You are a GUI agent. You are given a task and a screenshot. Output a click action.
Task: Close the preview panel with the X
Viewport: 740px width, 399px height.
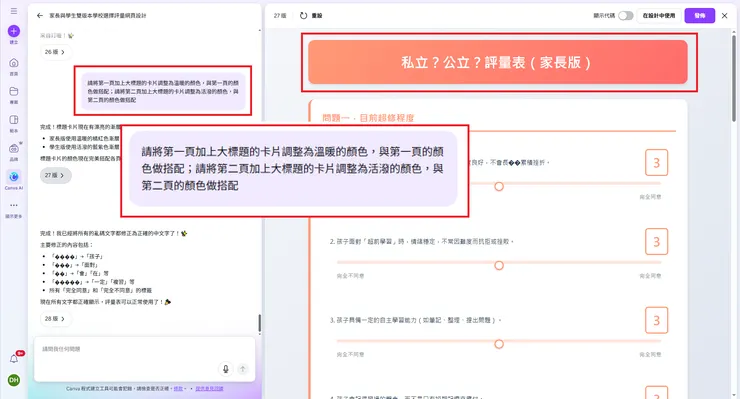click(724, 16)
